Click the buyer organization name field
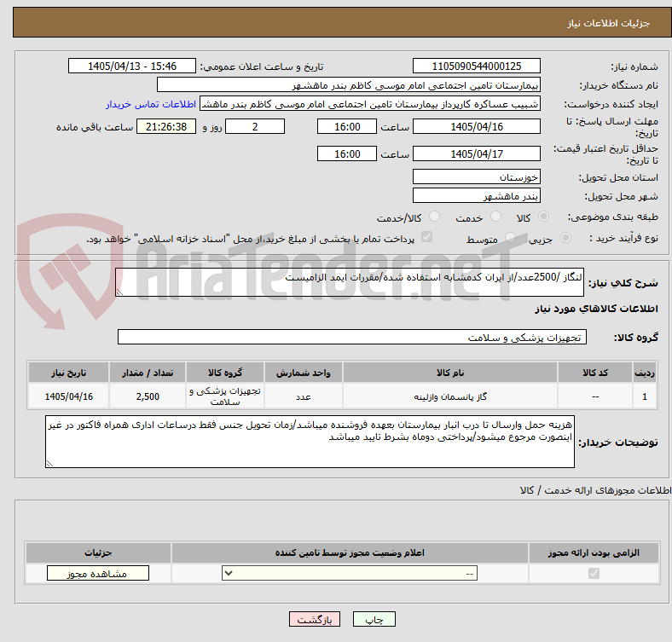The width and height of the screenshot is (672, 642). [349, 85]
